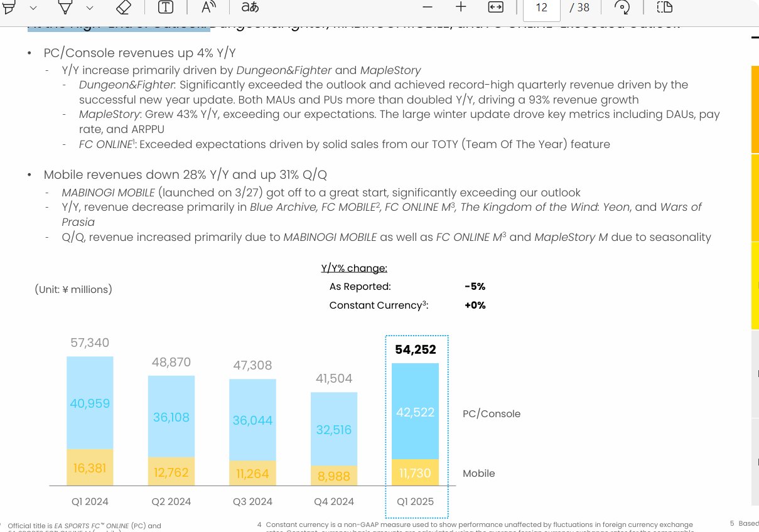The height and width of the screenshot is (532, 759).
Task: Click the Q3 2024 total "47,308"
Action: (x=252, y=365)
